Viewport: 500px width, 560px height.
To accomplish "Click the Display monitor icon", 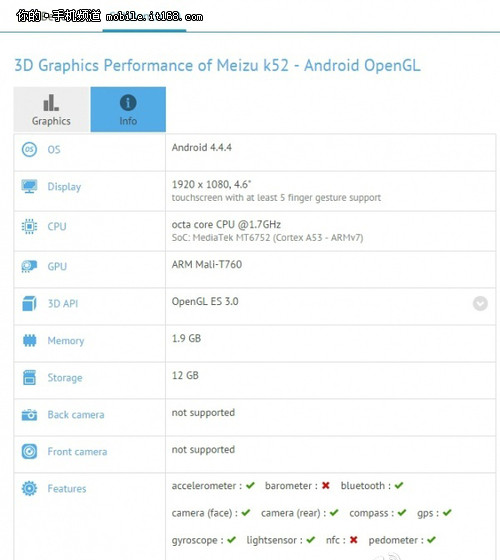I will [29, 186].
